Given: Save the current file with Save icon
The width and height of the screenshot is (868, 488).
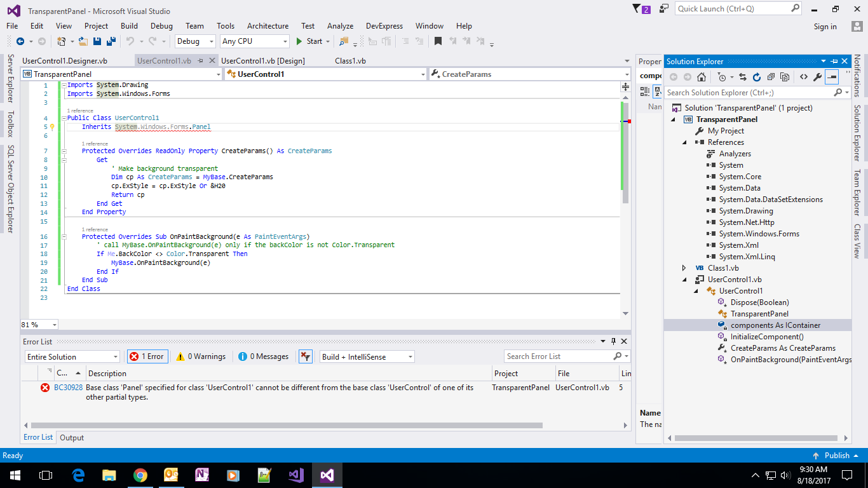Looking at the screenshot, I should 98,41.
